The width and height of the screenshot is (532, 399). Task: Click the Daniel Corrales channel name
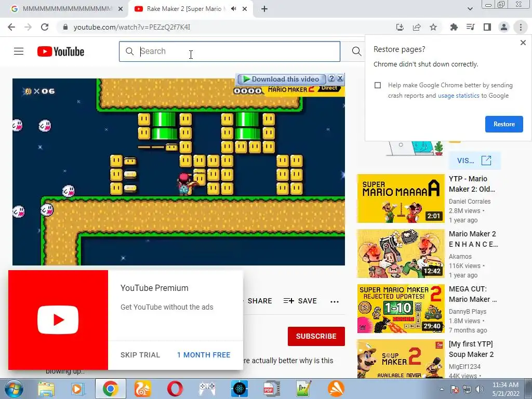[470, 202]
